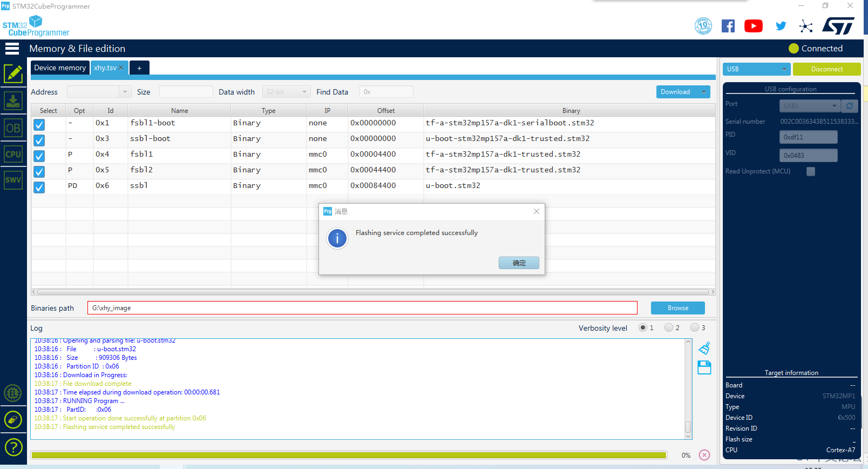The width and height of the screenshot is (868, 469).
Task: Open the Data width 32-bit dropdown
Action: (287, 92)
